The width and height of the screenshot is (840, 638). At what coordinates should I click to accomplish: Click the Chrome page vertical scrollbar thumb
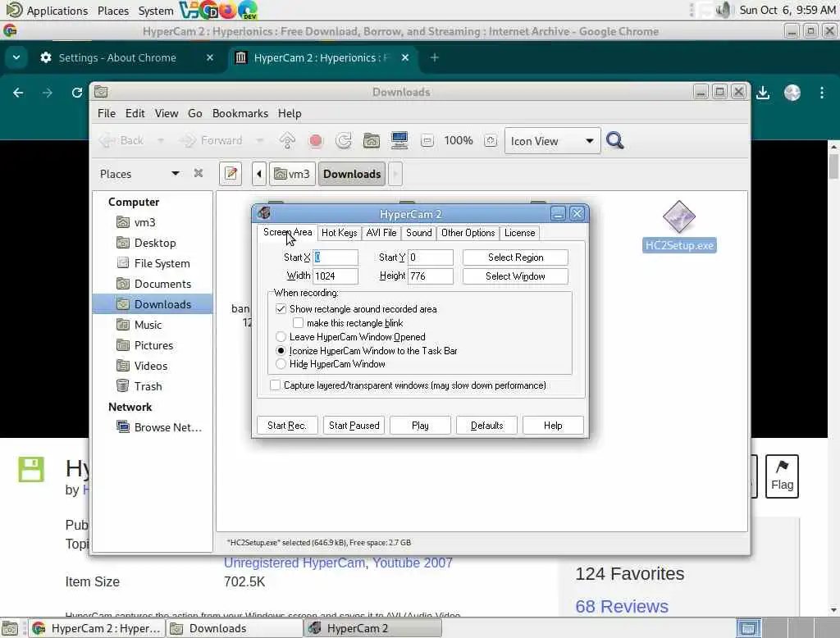(833, 166)
